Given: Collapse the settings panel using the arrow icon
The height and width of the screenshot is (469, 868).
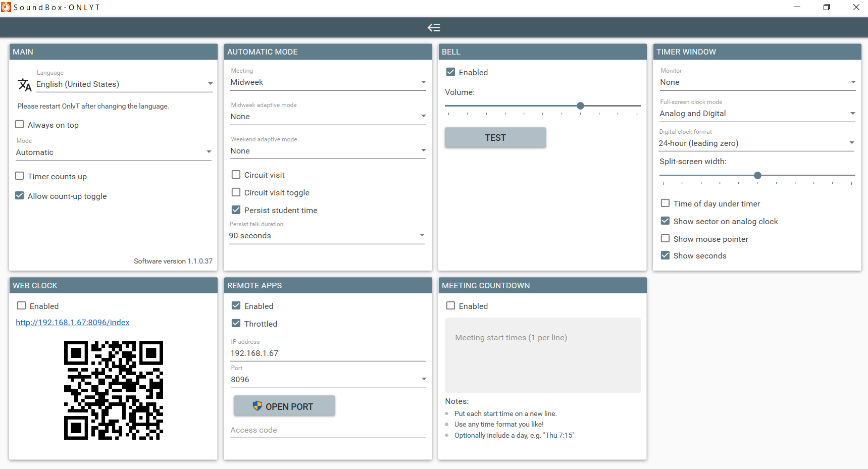Looking at the screenshot, I should [433, 27].
